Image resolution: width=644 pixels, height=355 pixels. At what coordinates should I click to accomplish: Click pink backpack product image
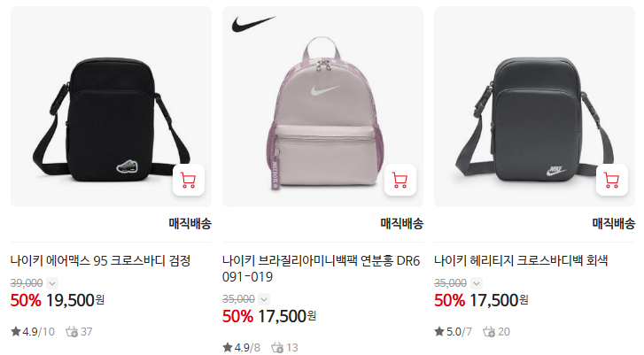coord(322,107)
